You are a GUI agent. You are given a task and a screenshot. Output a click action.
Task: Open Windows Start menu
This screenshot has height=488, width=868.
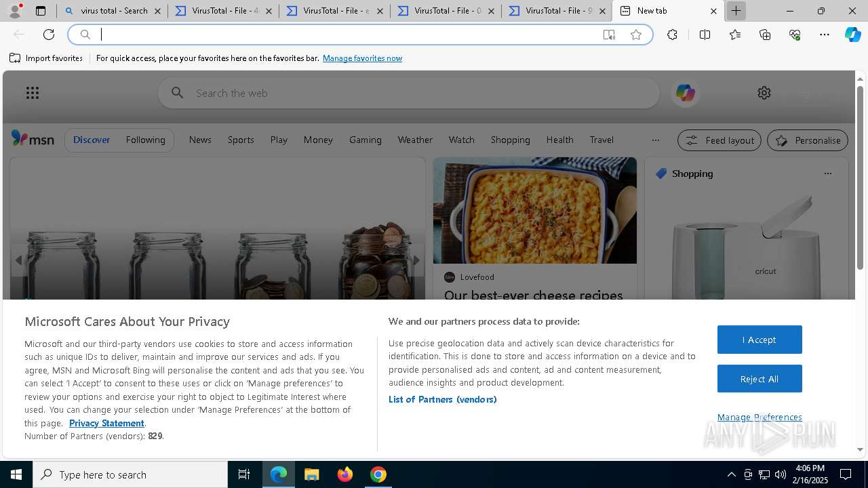click(16, 474)
